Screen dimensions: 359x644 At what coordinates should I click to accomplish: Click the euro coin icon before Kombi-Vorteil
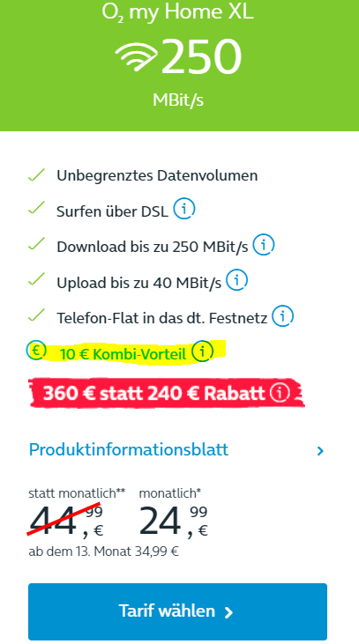(36, 351)
